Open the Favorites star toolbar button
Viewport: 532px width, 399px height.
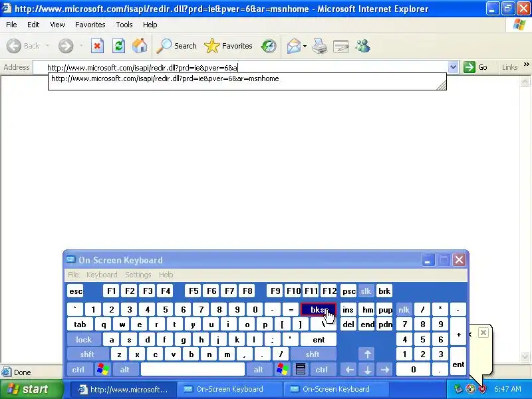228,46
